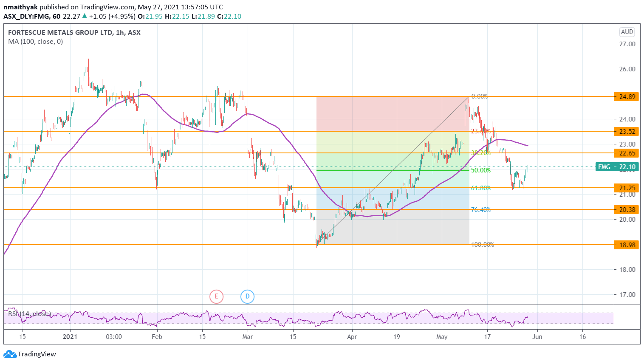Select the FMG 22.10 price tag
This screenshot has width=644, height=364.
coord(617,167)
